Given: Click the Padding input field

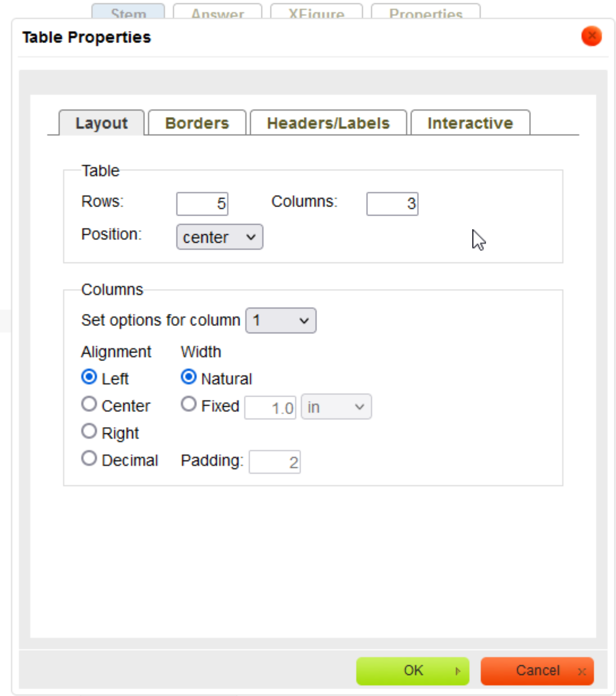Looking at the screenshot, I should (275, 462).
